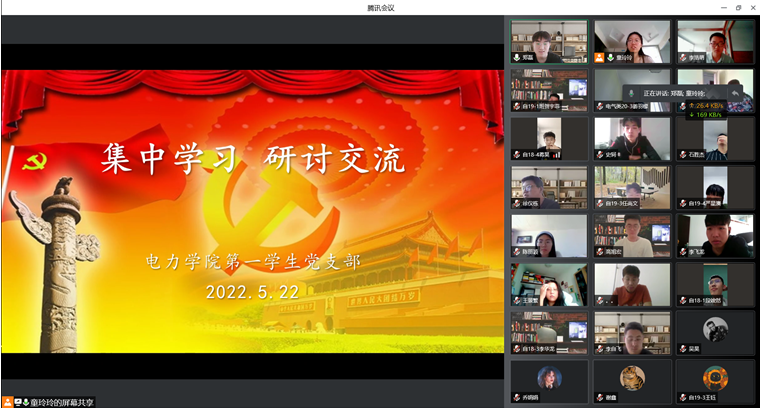Click the muted mic icon on 自19-1 tile
The width and height of the screenshot is (760, 408).
coord(517,106)
